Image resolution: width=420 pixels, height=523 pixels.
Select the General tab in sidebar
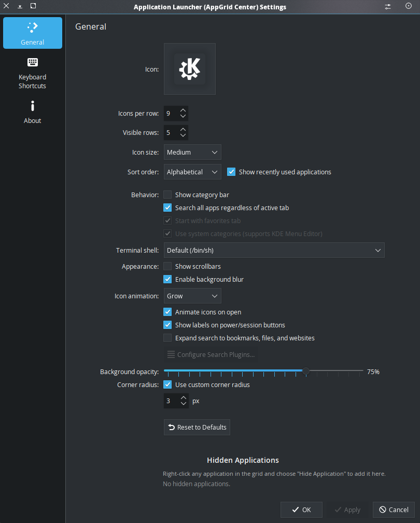(32, 33)
